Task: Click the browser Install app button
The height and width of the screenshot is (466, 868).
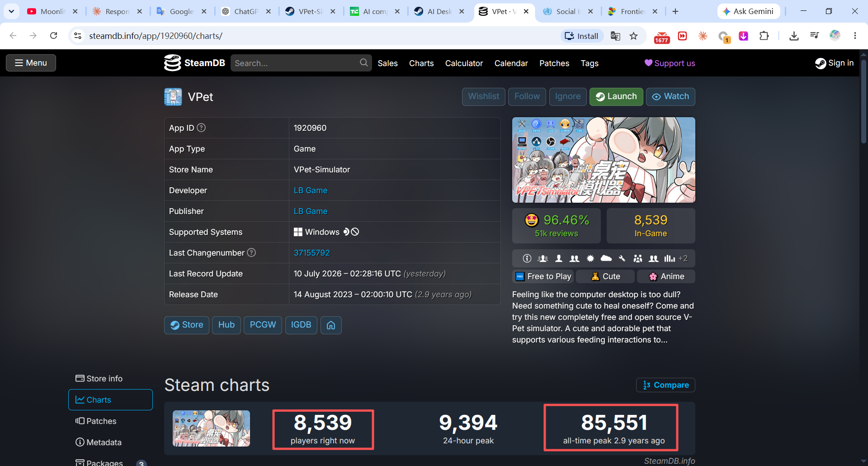Action: pos(582,36)
